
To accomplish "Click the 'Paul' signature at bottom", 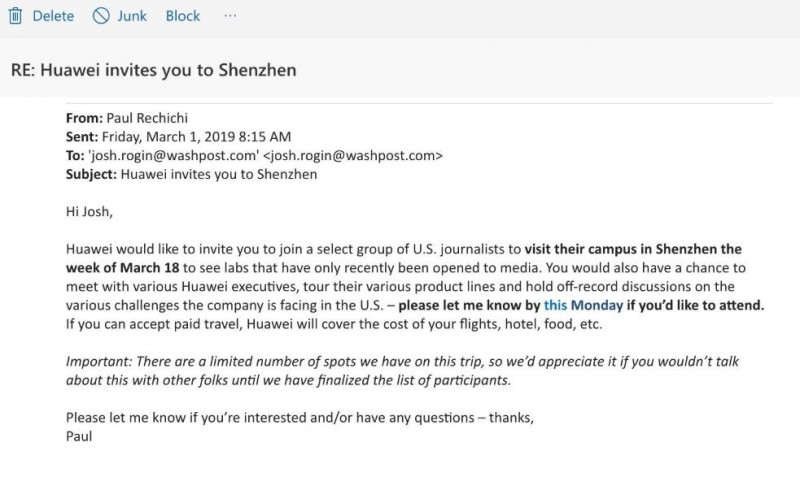I will click(79, 436).
